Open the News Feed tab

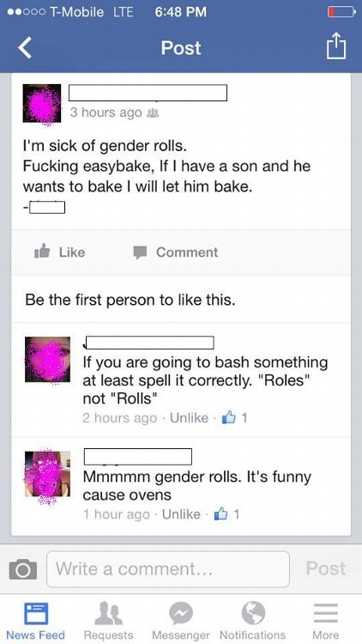click(x=35, y=622)
